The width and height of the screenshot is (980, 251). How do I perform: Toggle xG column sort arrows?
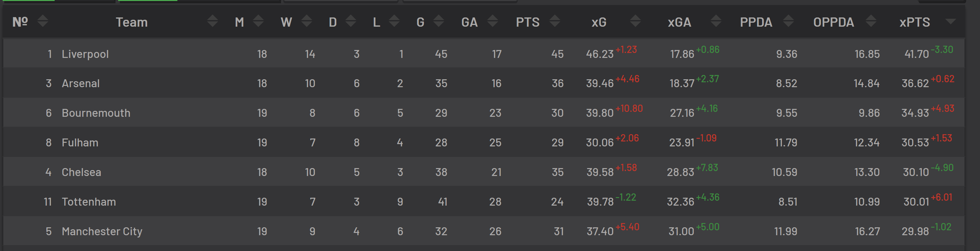(635, 21)
